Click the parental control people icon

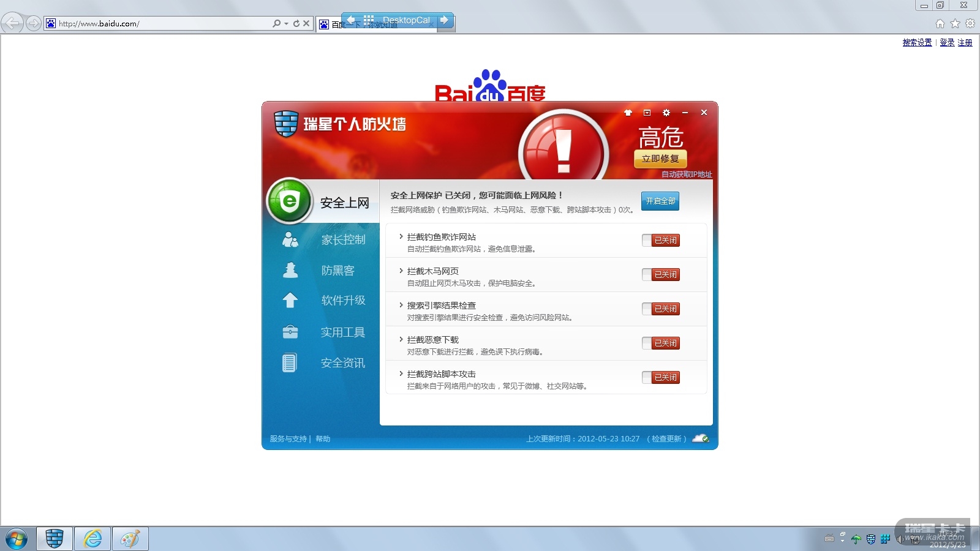pyautogui.click(x=290, y=240)
